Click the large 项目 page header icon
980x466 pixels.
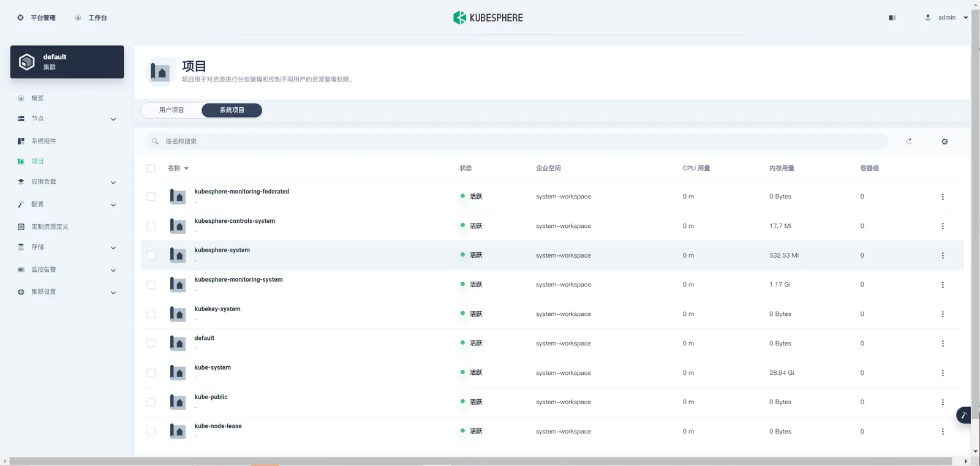160,72
